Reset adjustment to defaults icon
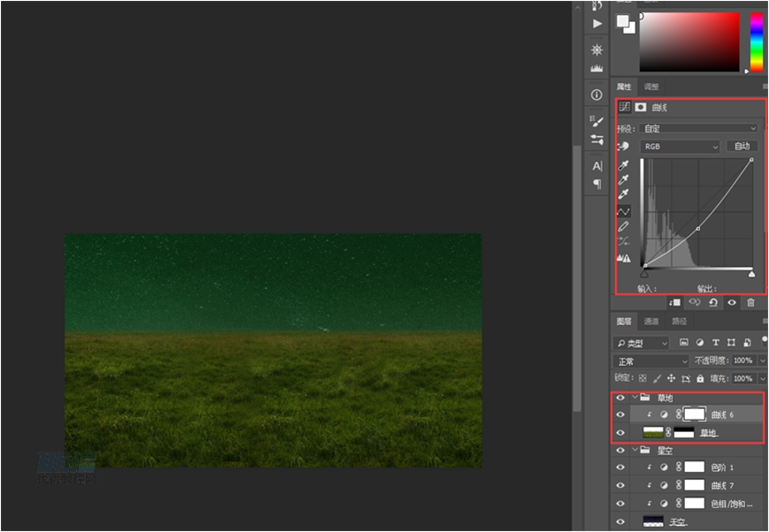The image size is (769, 532). pos(713,302)
